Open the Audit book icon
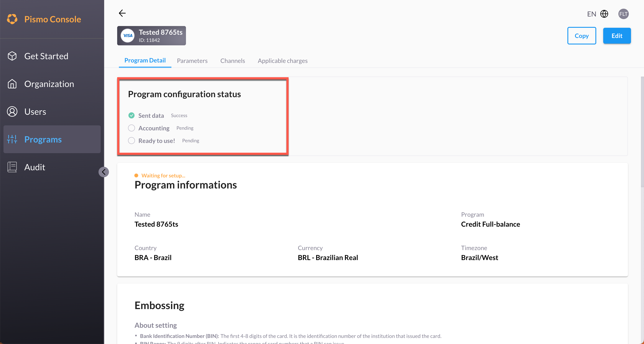The image size is (644, 344). [x=12, y=167]
